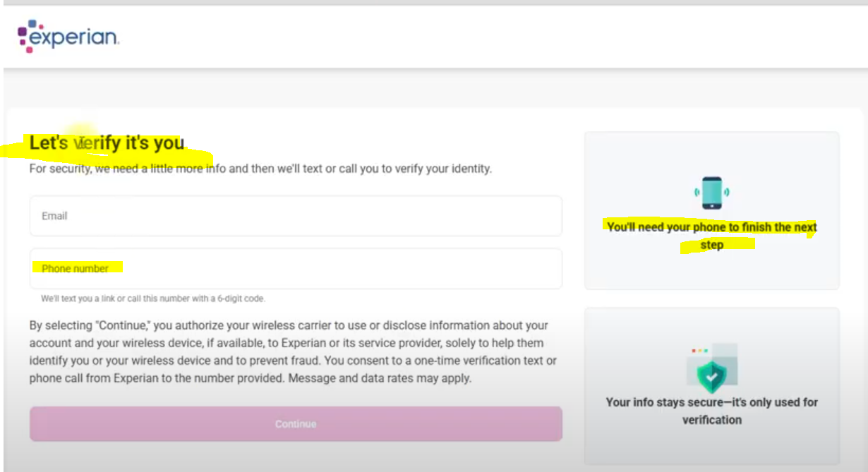Click the blank white header bar
The height and width of the screenshot is (472, 868).
tap(494, 37)
